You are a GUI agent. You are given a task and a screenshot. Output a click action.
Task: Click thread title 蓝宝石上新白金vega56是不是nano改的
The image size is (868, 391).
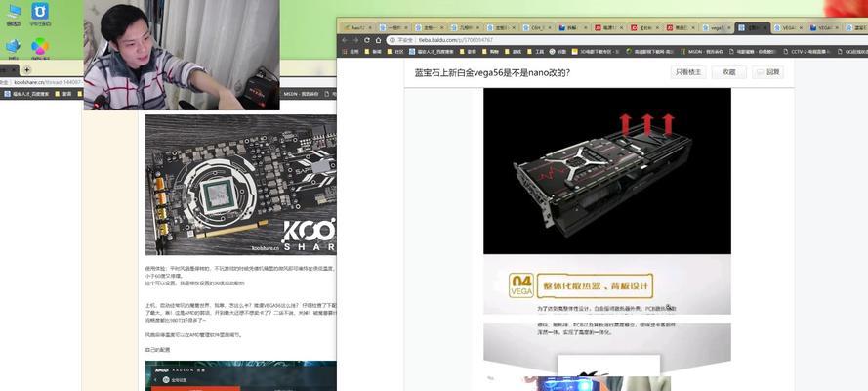pyautogui.click(x=493, y=72)
